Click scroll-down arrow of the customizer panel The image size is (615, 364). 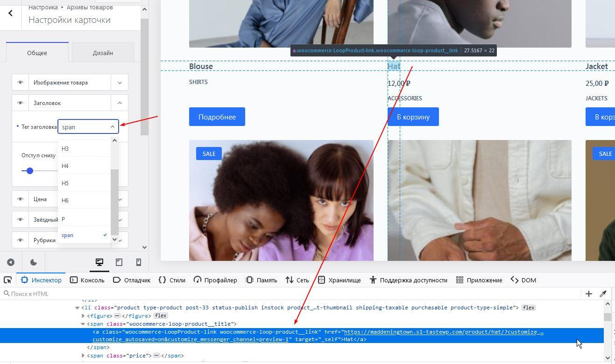(x=144, y=247)
